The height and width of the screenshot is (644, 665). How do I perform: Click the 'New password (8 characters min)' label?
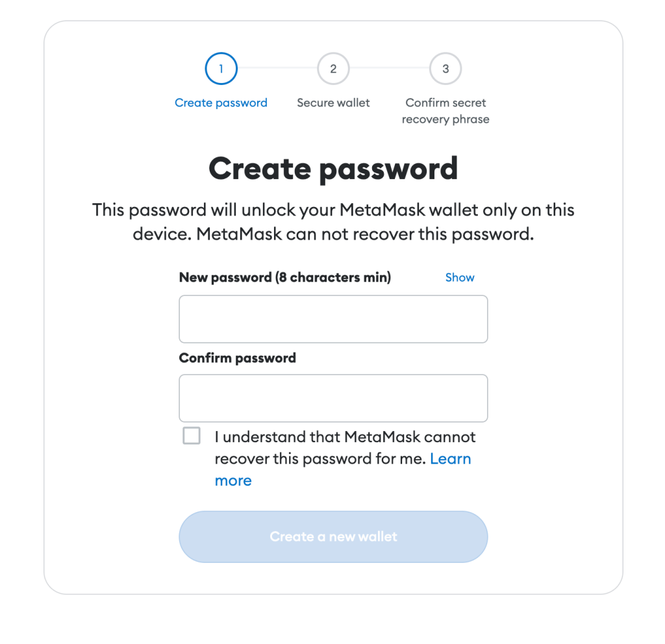pos(285,277)
